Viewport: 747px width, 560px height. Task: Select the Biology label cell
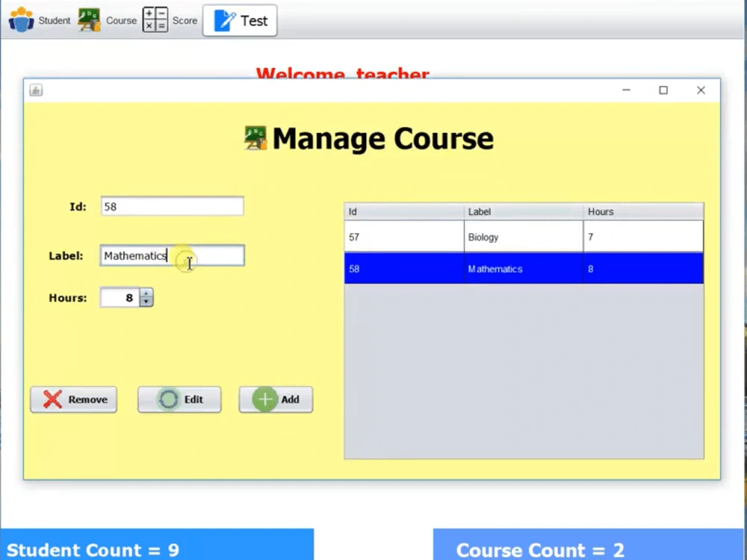[x=524, y=237]
